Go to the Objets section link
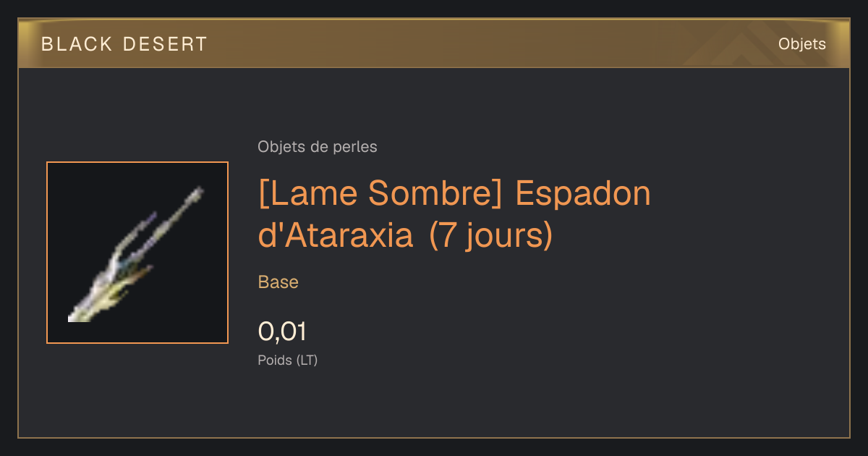This screenshot has width=868, height=456. coord(801,44)
